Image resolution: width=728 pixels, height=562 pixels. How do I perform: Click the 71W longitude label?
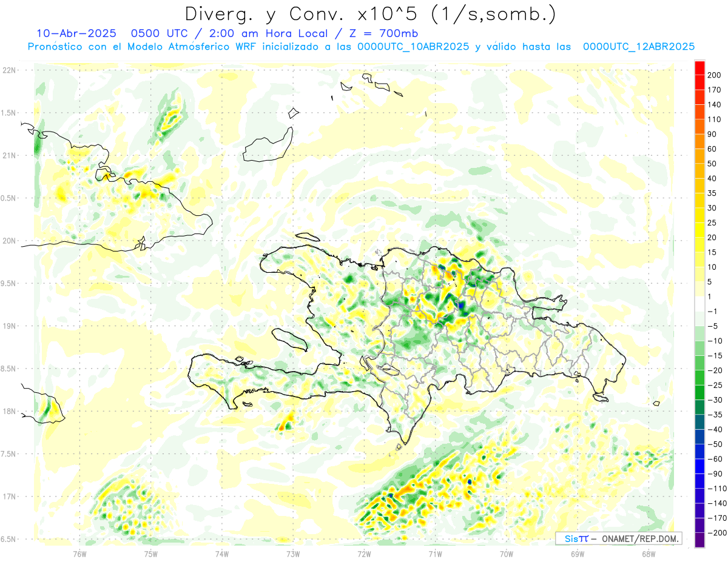pos(435,554)
